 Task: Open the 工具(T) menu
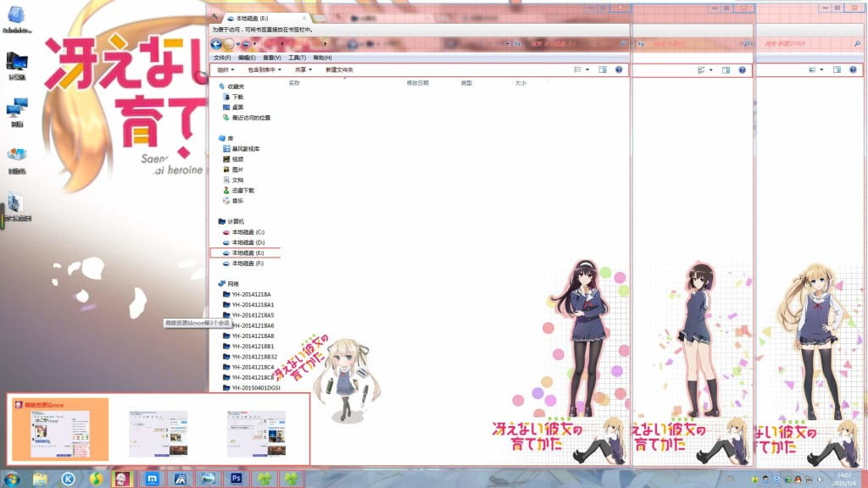[x=297, y=57]
